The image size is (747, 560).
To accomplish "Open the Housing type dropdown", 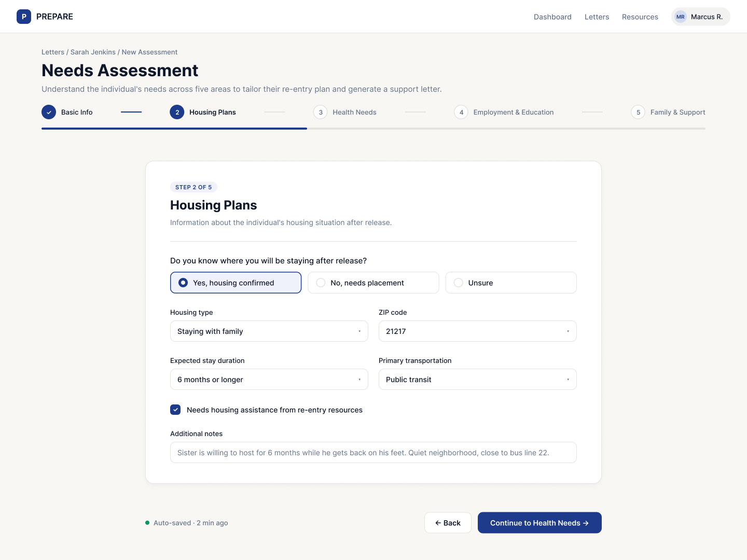I will [x=269, y=331].
